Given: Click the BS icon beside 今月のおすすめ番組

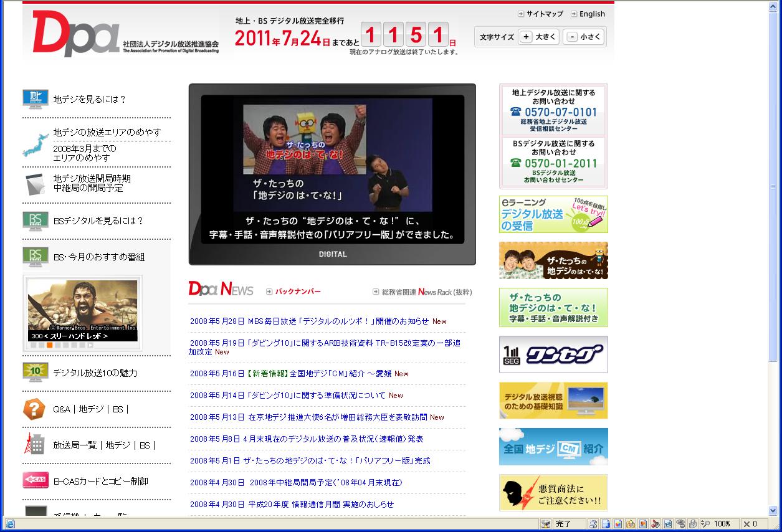Looking at the screenshot, I should pos(36,257).
